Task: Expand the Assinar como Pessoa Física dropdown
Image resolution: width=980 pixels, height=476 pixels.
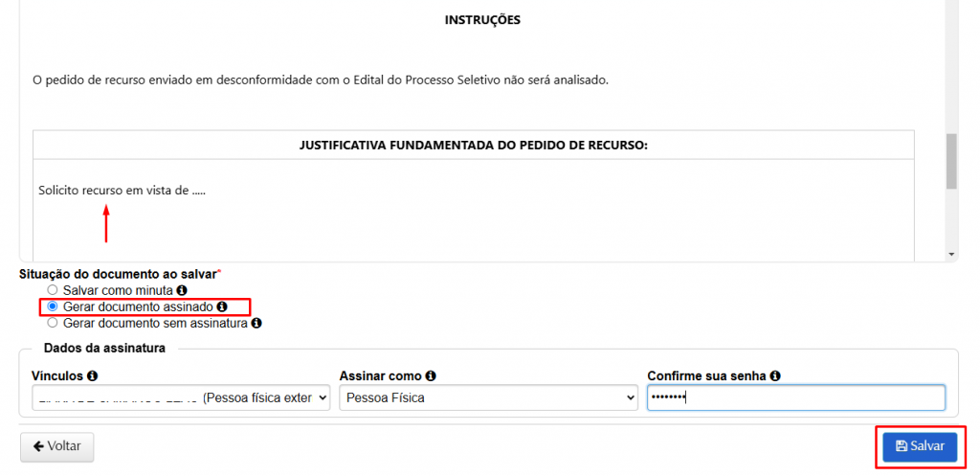Action: (488, 397)
